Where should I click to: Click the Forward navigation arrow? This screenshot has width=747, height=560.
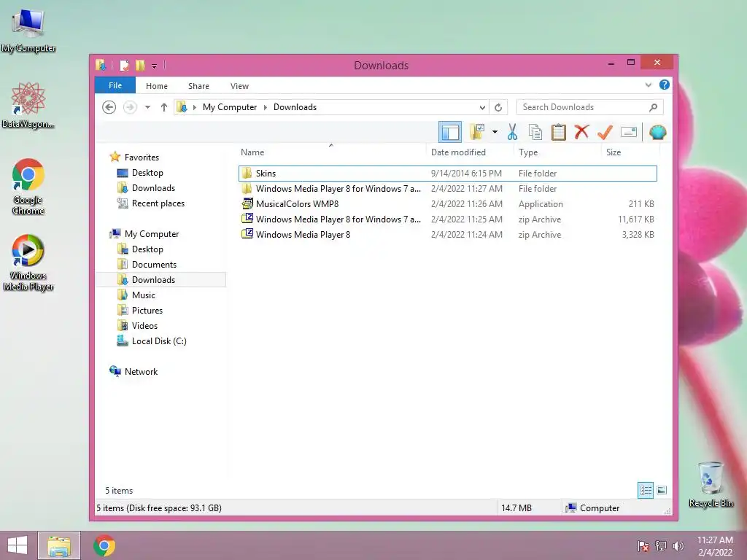[x=130, y=107]
